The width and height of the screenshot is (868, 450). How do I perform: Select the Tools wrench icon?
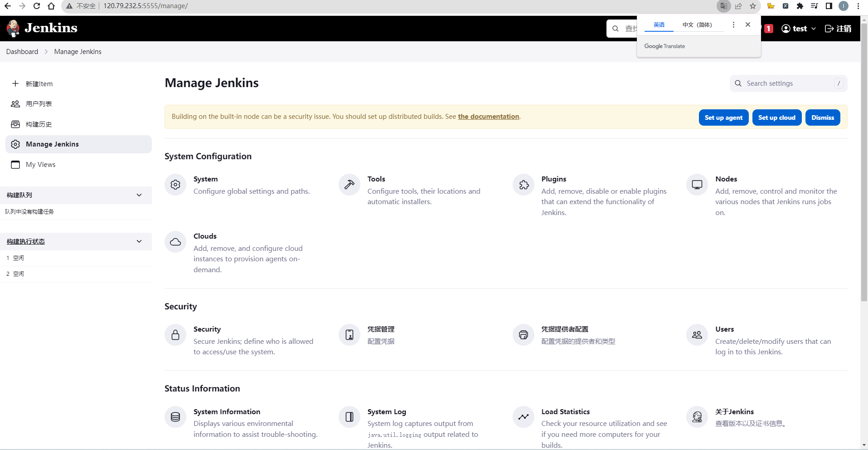tap(349, 185)
